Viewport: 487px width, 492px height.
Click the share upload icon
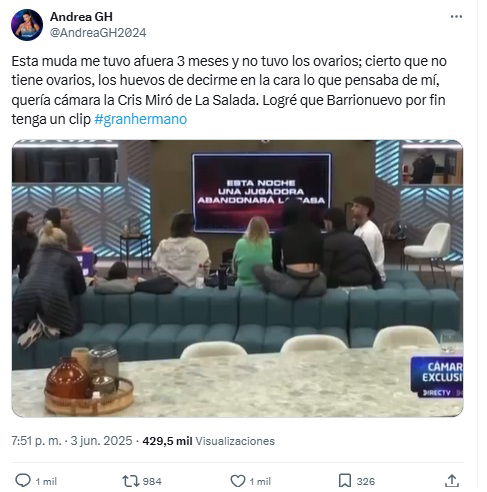coord(452,480)
